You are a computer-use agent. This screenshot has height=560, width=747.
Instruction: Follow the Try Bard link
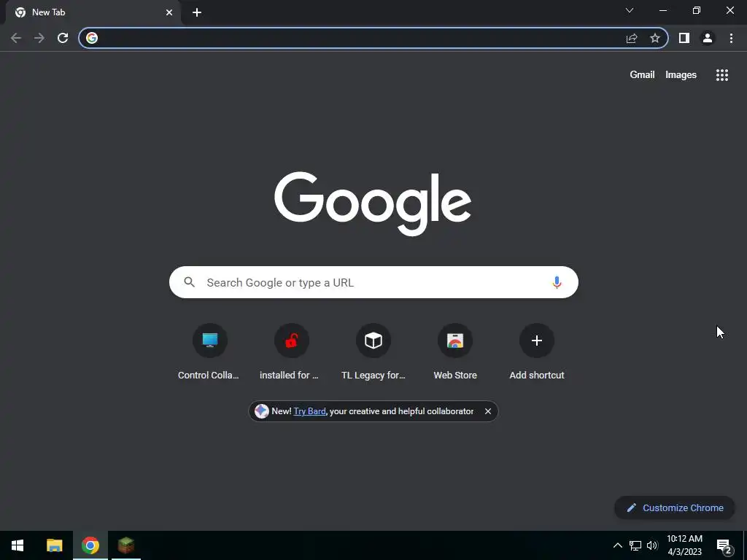(x=309, y=411)
